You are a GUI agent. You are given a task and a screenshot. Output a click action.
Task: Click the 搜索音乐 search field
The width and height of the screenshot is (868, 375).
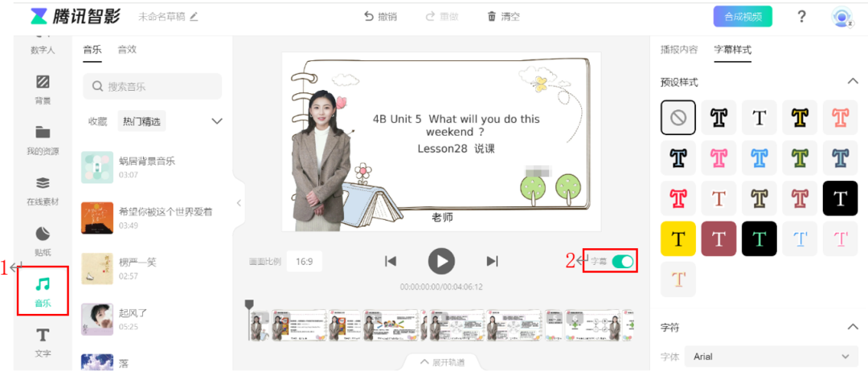point(152,86)
